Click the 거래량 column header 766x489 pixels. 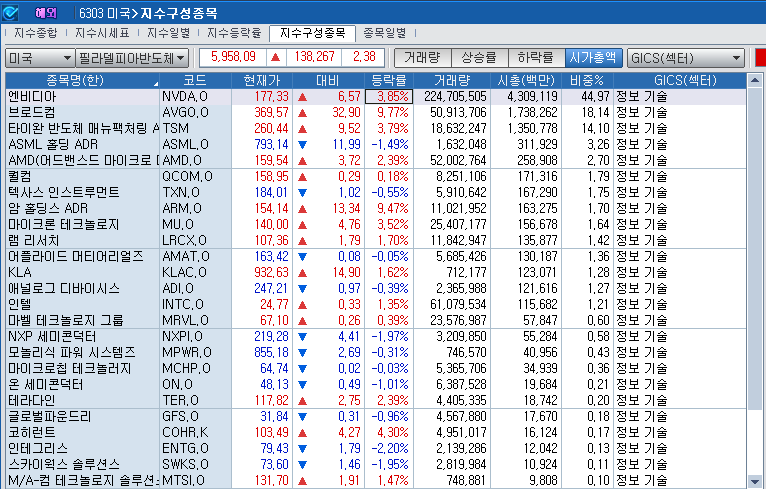pos(452,81)
